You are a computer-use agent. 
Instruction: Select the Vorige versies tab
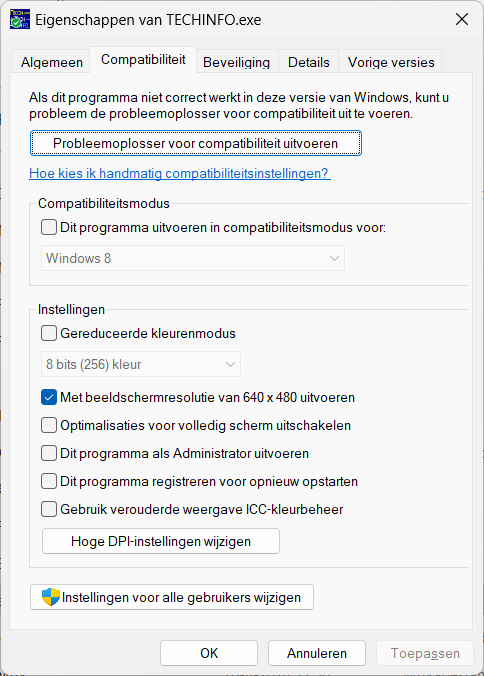pyautogui.click(x=391, y=62)
